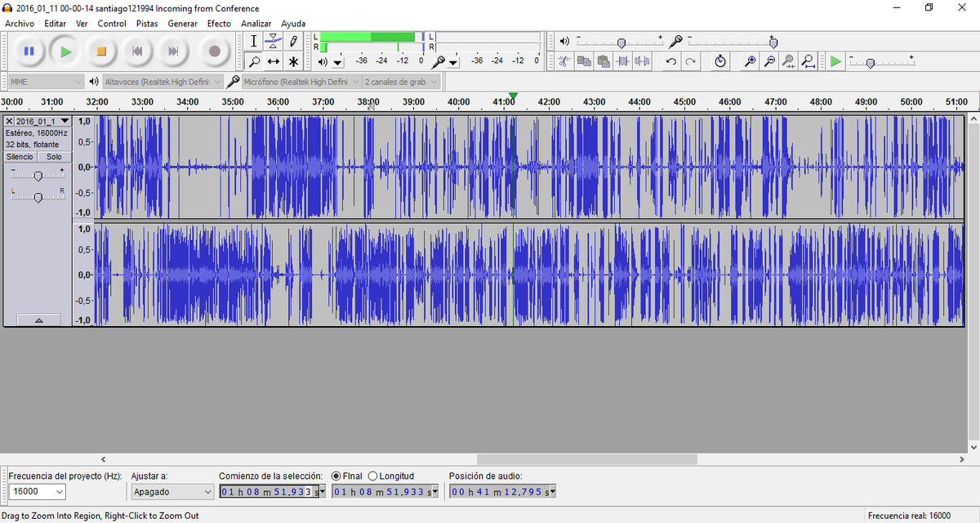980x523 pixels.
Task: Open the Ver menu
Action: 82,24
